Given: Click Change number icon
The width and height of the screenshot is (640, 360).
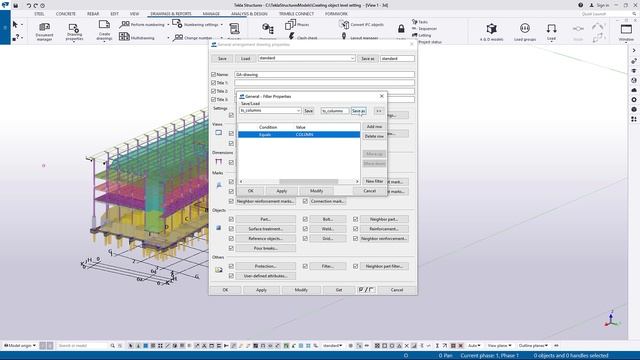Looking at the screenshot, I should click(x=178, y=38).
